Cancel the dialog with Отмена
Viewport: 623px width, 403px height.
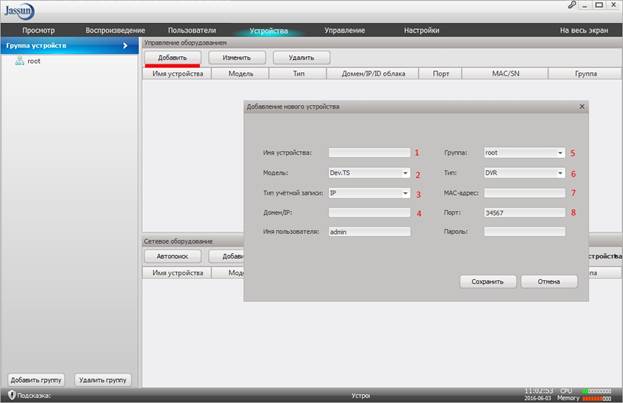pyautogui.click(x=549, y=281)
